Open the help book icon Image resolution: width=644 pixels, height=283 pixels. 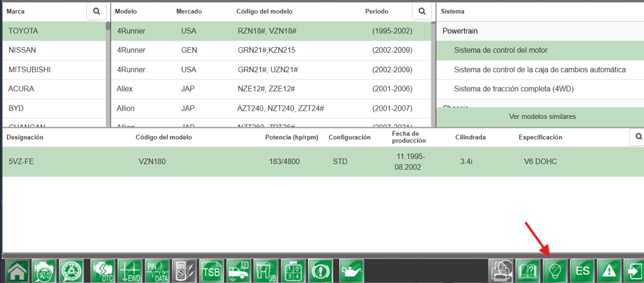click(528, 270)
